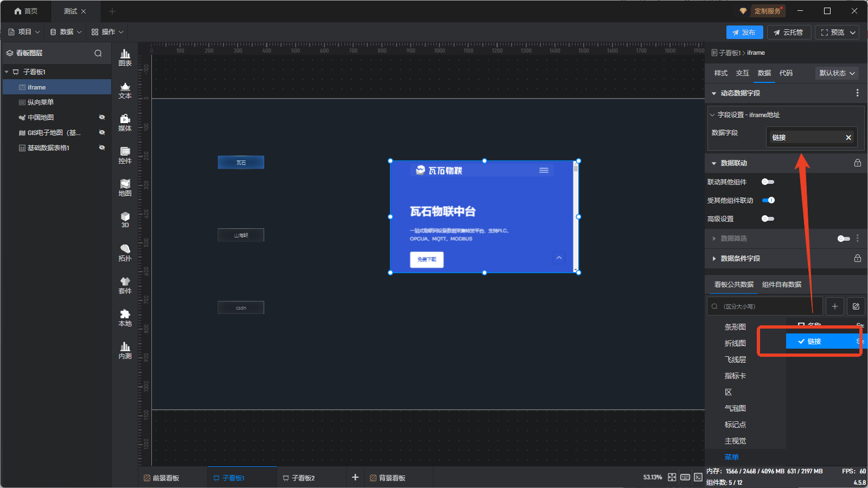Open the 3D components panel
The image size is (868, 488).
click(125, 220)
